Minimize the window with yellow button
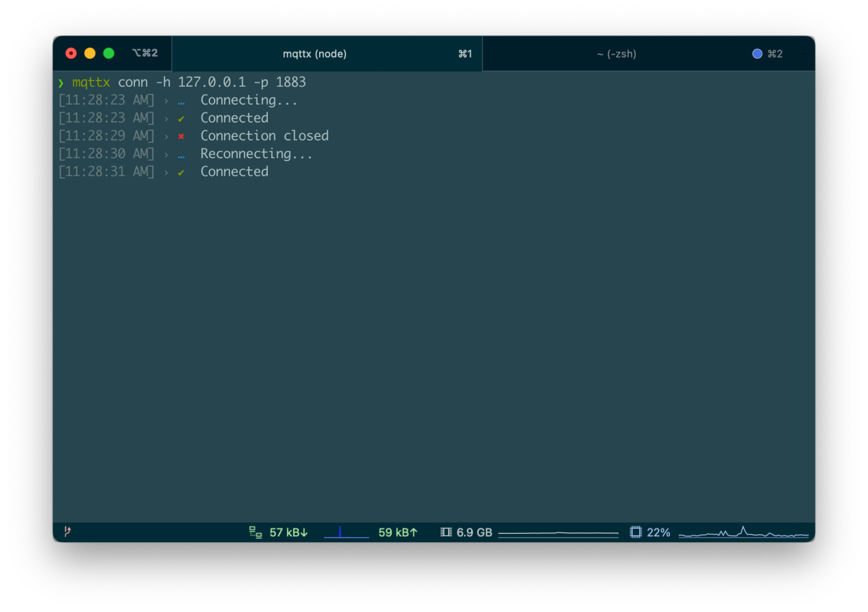Image resolution: width=868 pixels, height=612 pixels. [90, 53]
